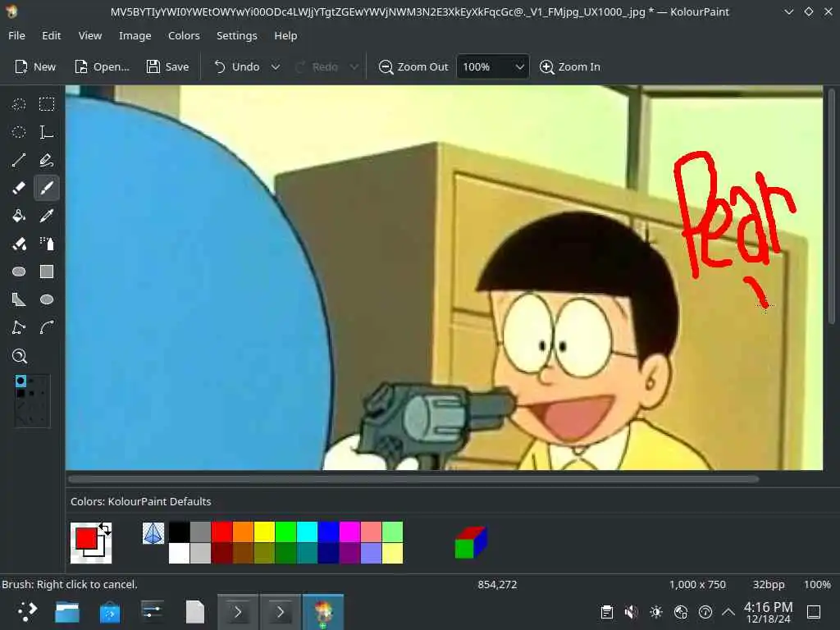
Task: Open the volume control in system tray
Action: coord(632,612)
